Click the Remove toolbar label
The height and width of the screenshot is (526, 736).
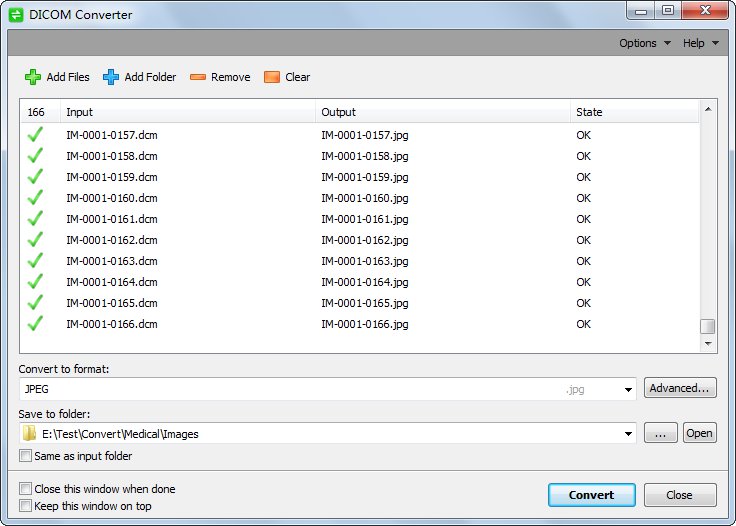[x=230, y=77]
